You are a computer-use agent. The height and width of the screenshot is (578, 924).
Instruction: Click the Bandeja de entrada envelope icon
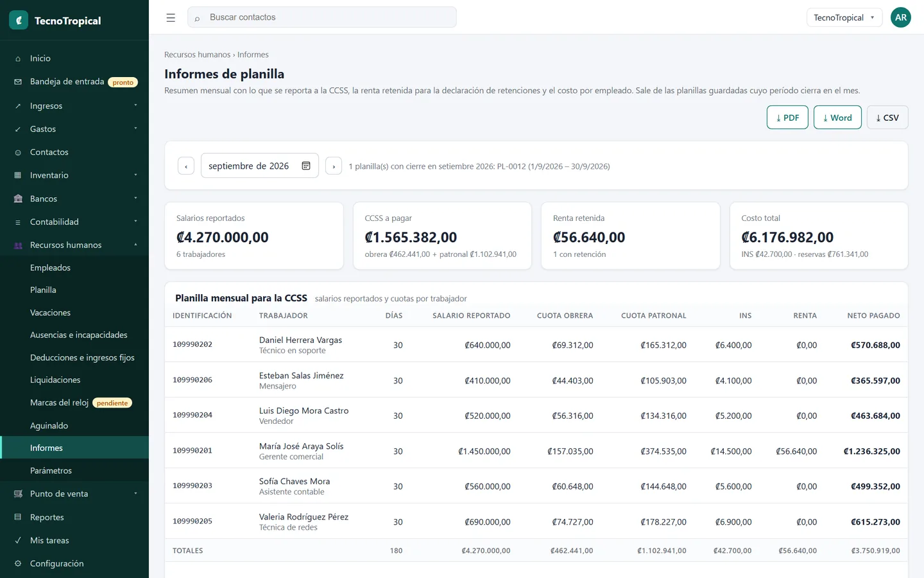[18, 82]
